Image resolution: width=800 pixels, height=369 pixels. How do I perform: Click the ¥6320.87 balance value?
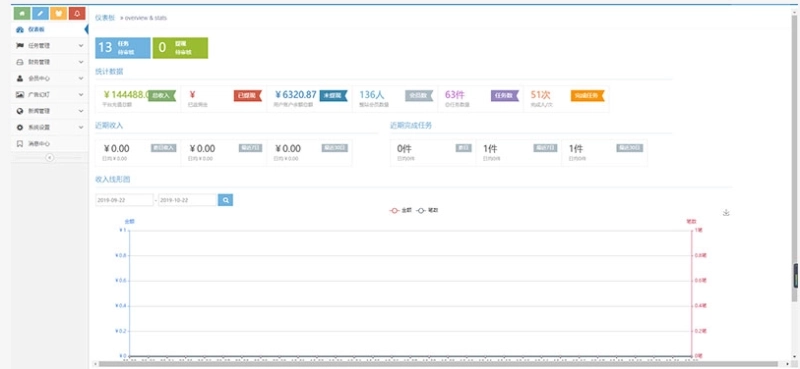(296, 94)
